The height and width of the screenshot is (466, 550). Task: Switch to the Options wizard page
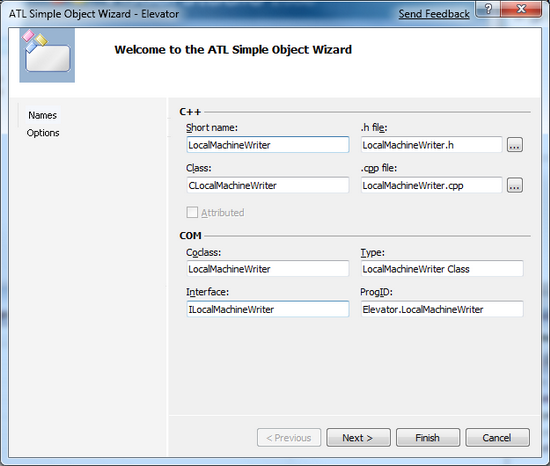click(43, 133)
